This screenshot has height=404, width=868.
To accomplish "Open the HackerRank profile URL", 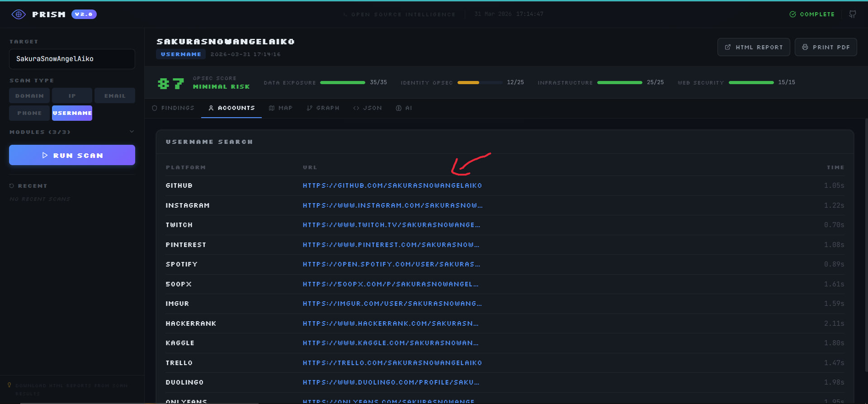I will click(391, 323).
